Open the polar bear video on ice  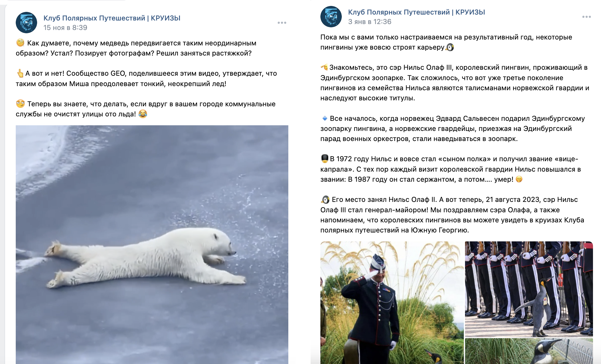pos(152,245)
